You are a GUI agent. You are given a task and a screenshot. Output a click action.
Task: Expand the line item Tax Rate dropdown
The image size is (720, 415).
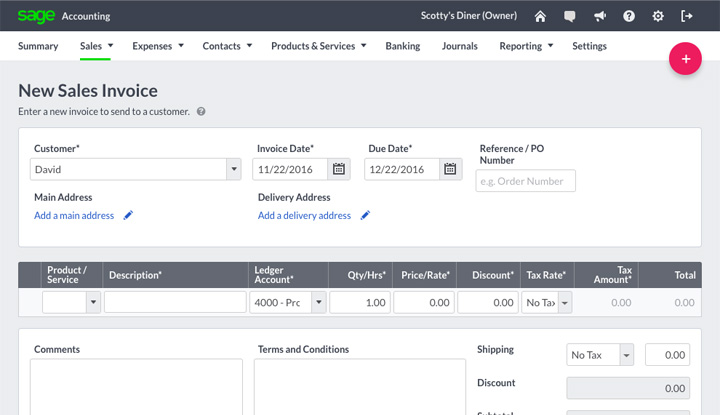(x=565, y=303)
